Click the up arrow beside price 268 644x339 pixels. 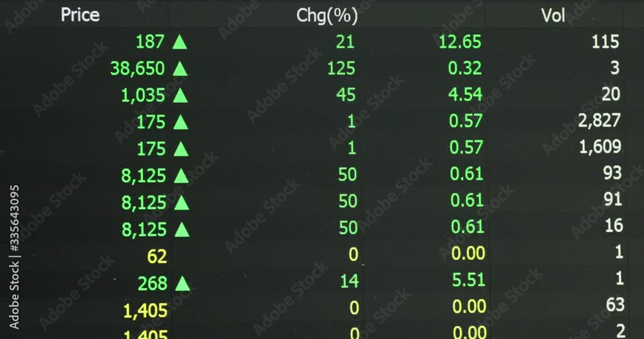pos(182,284)
